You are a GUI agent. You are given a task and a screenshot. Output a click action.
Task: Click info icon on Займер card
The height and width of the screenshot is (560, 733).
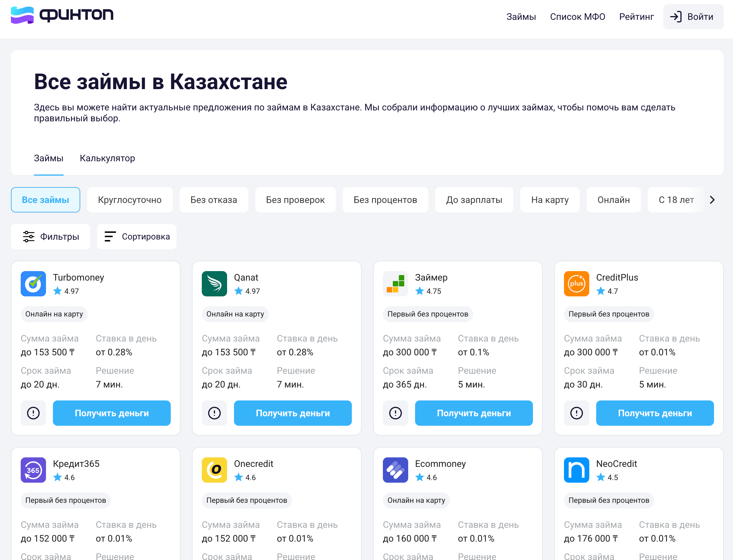coord(395,413)
